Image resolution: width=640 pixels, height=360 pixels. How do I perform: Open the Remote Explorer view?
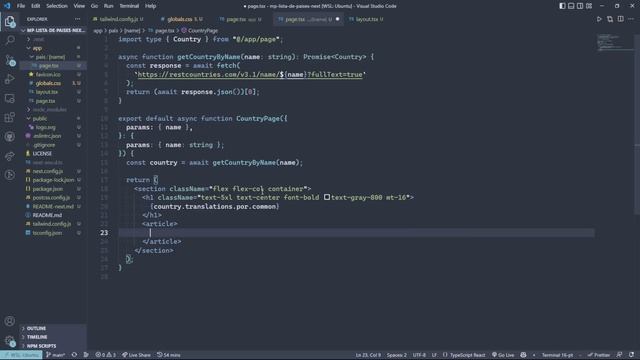click(x=10, y=98)
